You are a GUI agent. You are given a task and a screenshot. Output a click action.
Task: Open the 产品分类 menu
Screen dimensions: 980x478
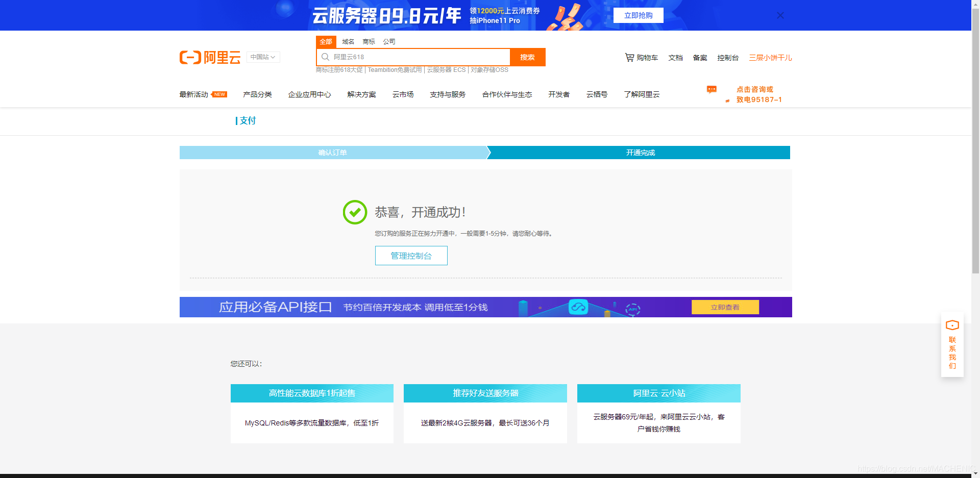(257, 94)
